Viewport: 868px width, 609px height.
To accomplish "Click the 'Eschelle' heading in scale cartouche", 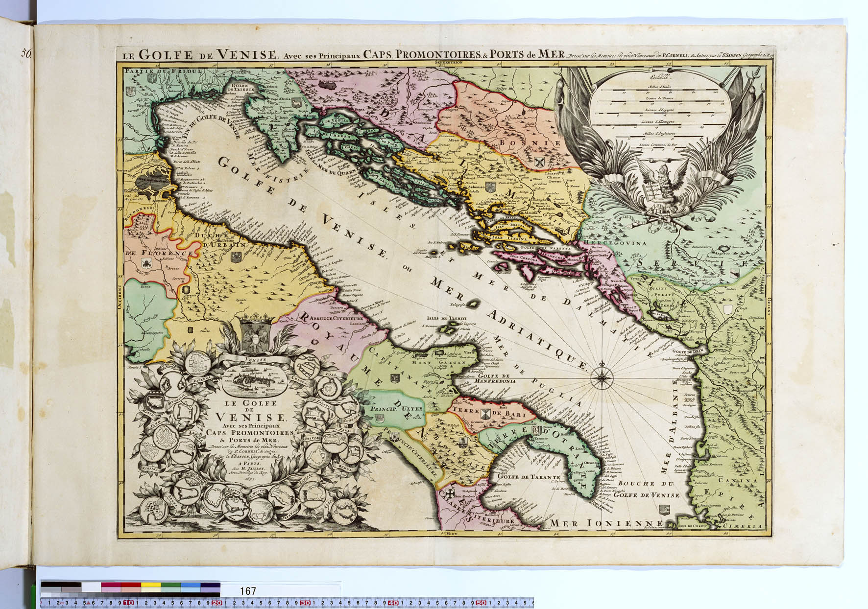I will coord(658,76).
